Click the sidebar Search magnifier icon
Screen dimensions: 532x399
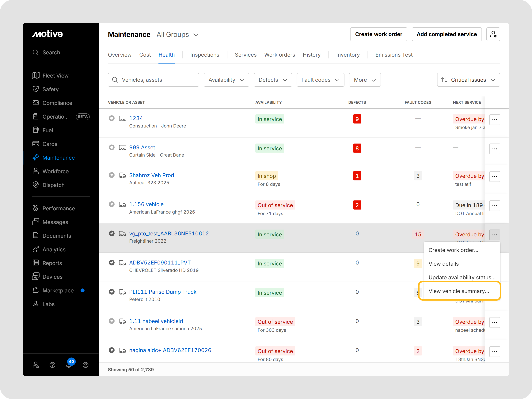click(x=36, y=52)
